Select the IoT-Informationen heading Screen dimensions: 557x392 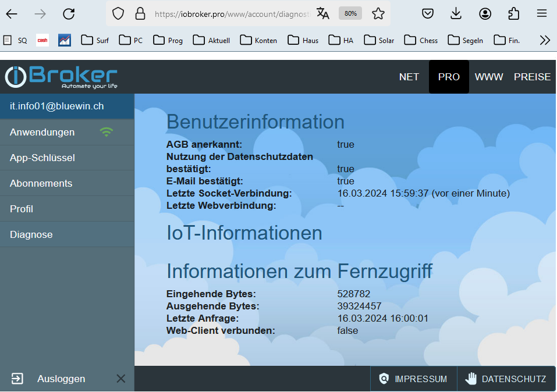tap(244, 233)
